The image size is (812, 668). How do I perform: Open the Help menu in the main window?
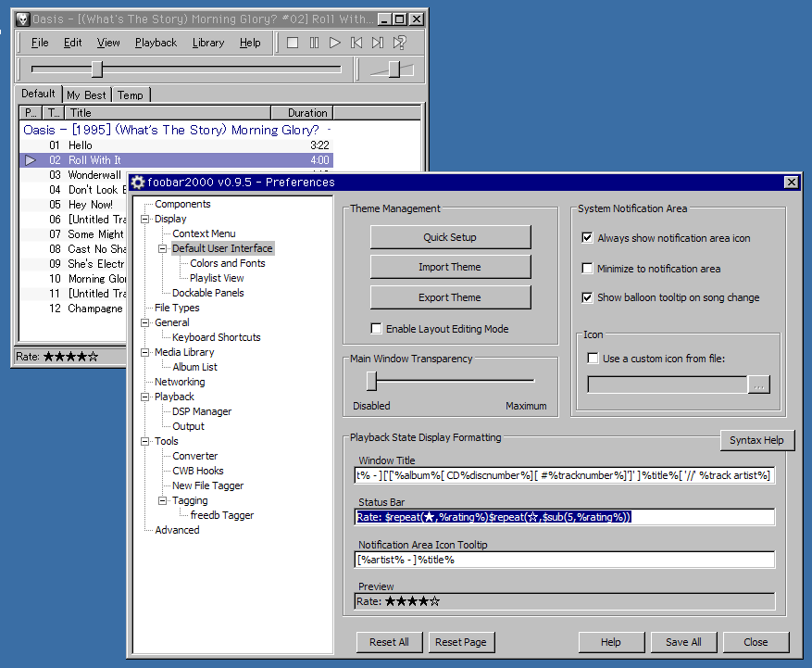coord(250,43)
